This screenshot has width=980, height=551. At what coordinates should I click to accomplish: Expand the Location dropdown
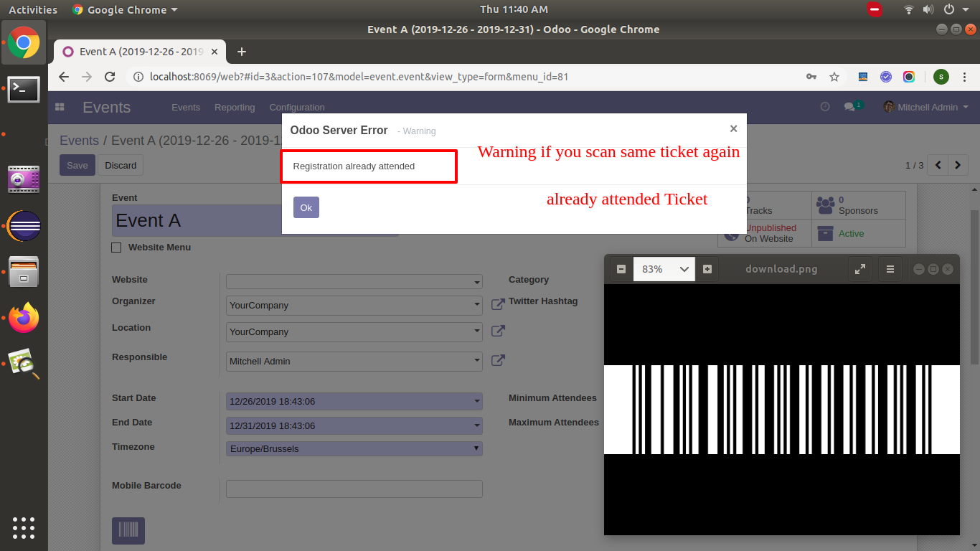tap(354, 331)
